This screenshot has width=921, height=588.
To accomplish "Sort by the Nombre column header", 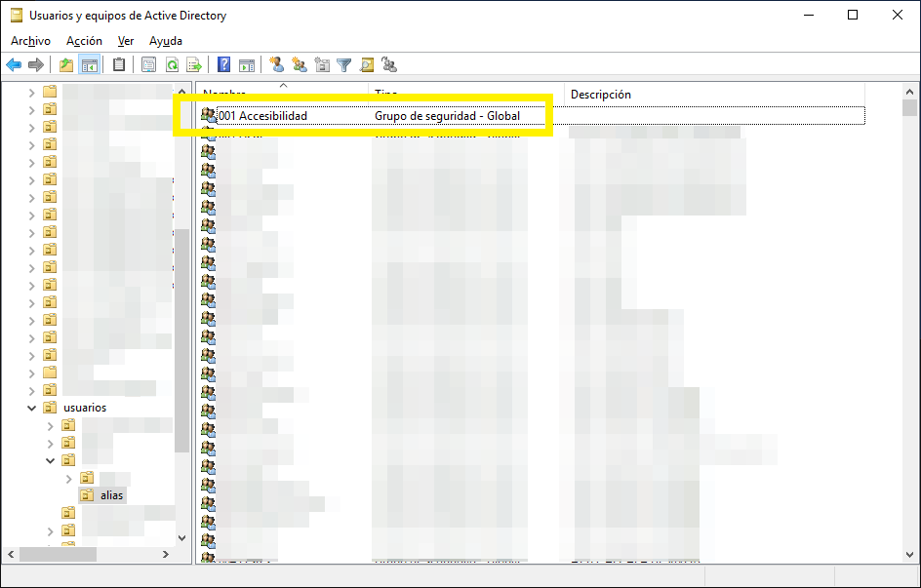I will (x=284, y=94).
